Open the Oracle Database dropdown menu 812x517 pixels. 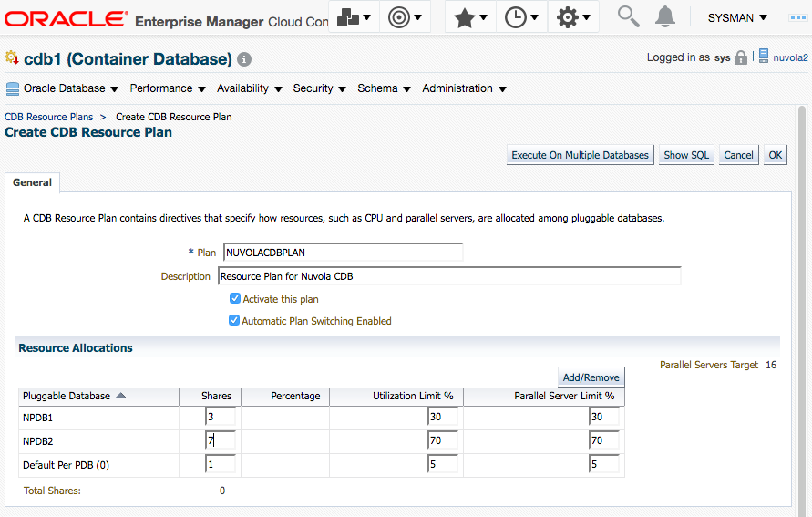[x=70, y=88]
